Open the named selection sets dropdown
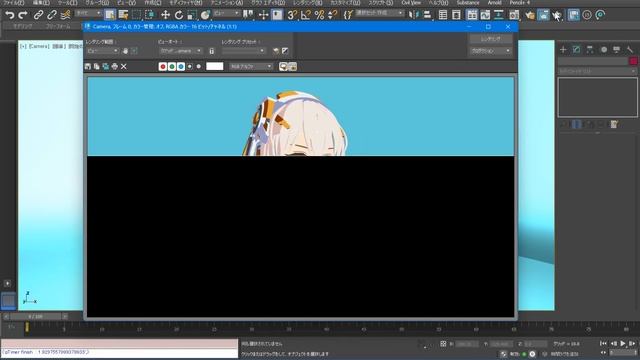This screenshot has height=360, width=640. (380, 13)
